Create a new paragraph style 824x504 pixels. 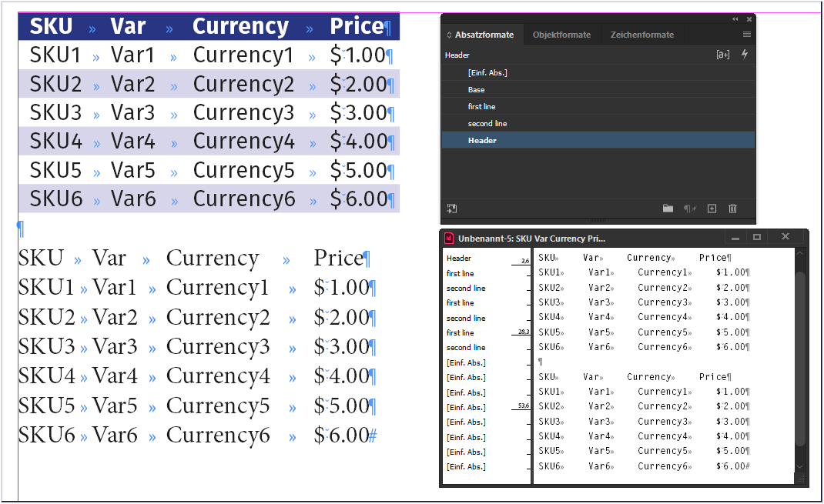pyautogui.click(x=712, y=209)
